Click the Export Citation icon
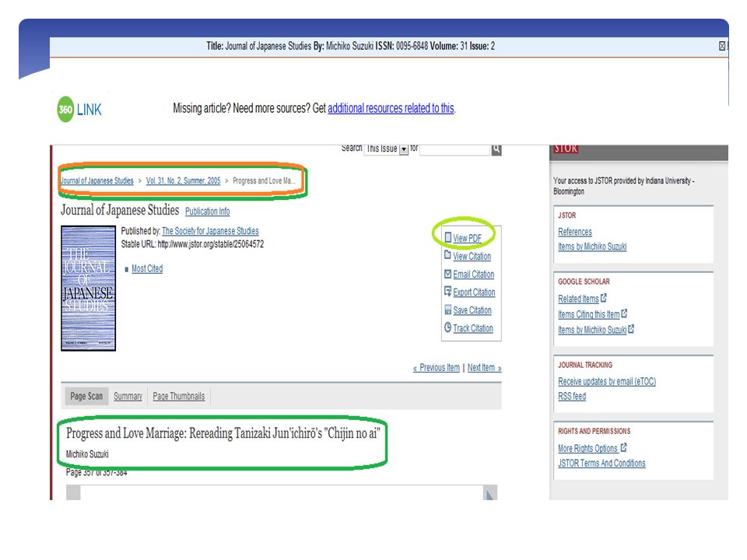 tap(447, 292)
